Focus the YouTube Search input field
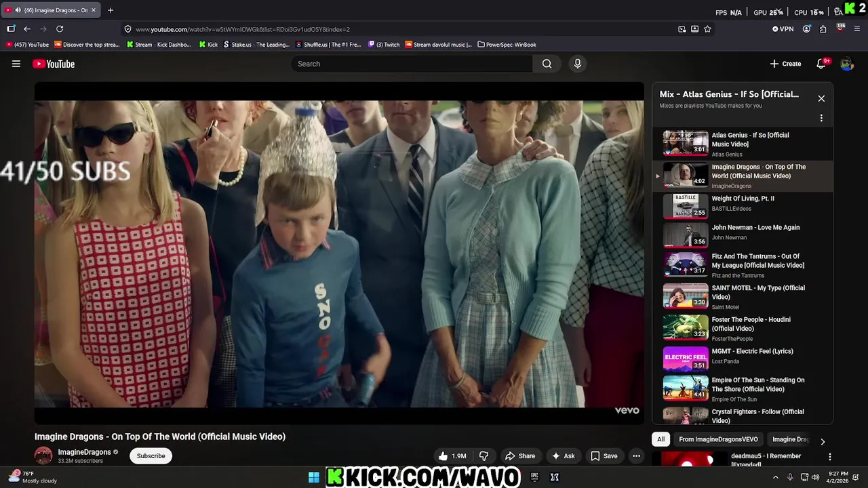Viewport: 868px width, 488px height. 412,64
